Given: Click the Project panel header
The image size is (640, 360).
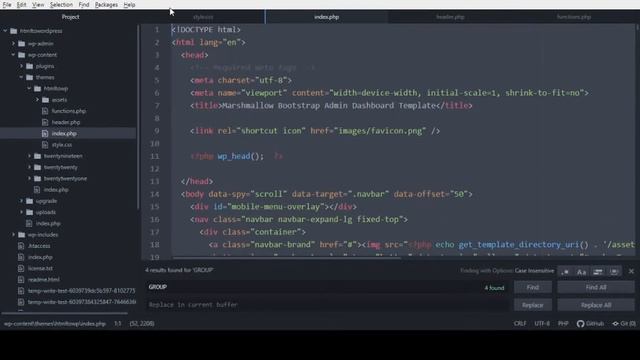Looking at the screenshot, I should coord(70,17).
